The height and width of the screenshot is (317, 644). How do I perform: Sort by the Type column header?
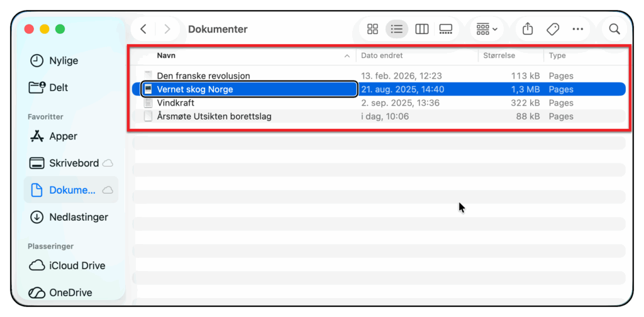557,55
